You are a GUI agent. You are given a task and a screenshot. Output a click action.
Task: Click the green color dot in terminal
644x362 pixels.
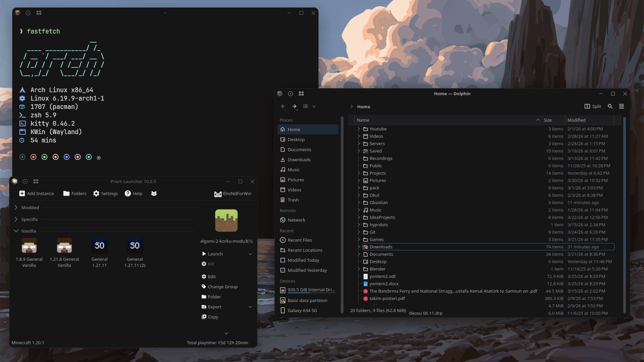click(x=44, y=157)
